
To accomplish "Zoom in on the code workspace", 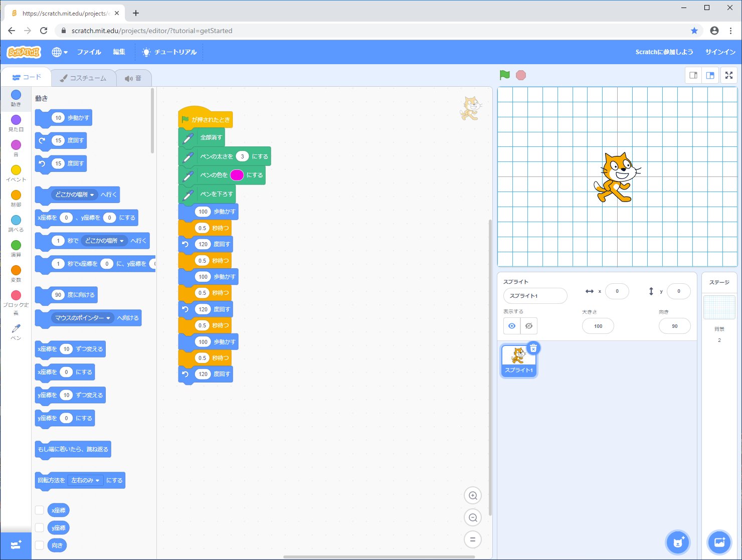I will click(x=472, y=496).
